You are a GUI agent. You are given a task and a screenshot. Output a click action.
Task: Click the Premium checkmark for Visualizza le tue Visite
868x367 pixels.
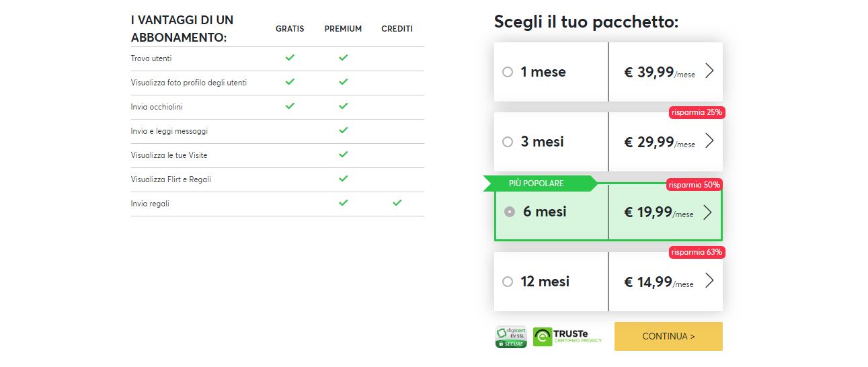tap(343, 155)
